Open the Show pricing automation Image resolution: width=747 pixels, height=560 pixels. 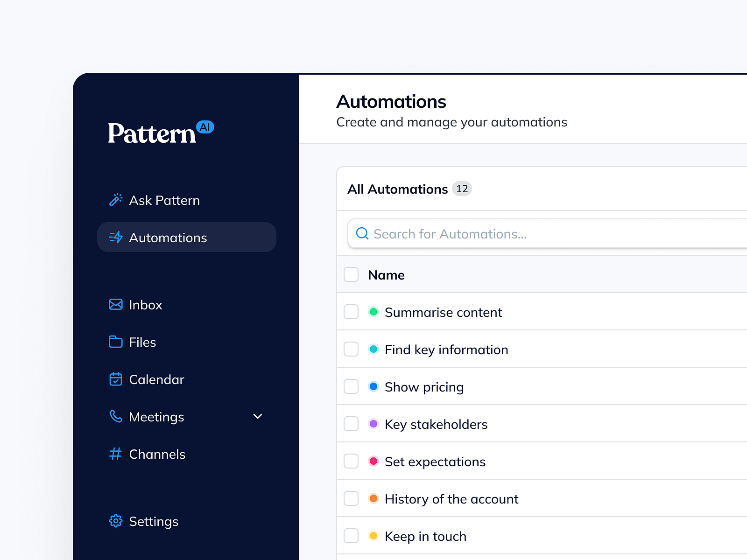pyautogui.click(x=424, y=387)
